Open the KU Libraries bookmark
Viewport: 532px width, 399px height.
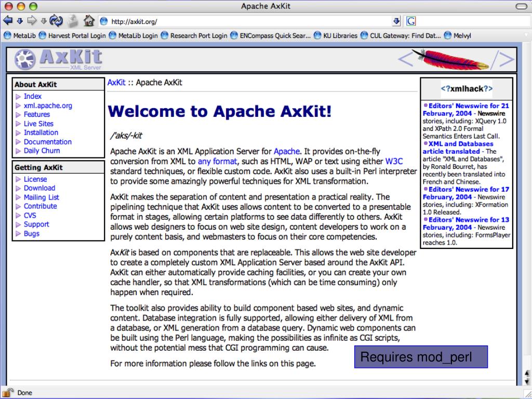pos(335,35)
